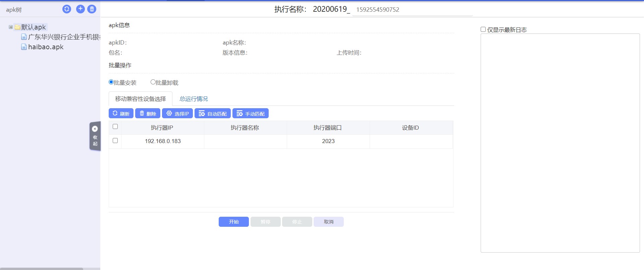Click the 执行名称 input field

(412, 10)
